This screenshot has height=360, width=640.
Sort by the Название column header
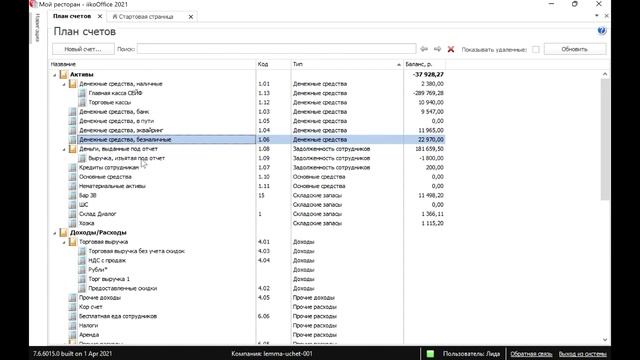[x=152, y=64]
